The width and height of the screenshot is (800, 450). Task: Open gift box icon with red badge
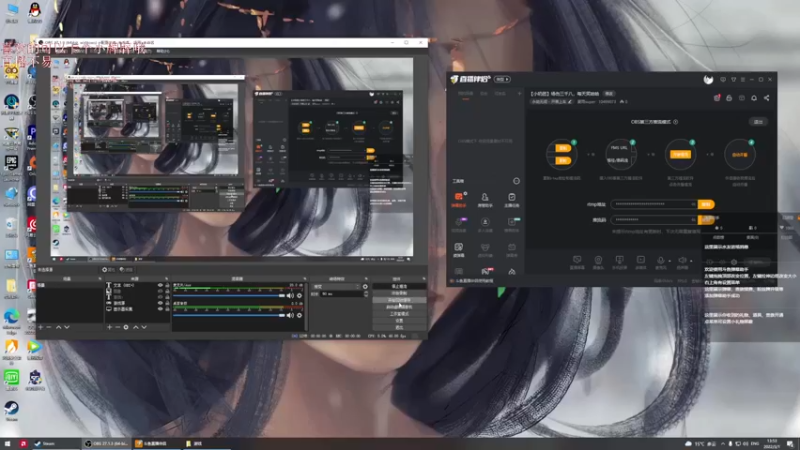pos(717,98)
